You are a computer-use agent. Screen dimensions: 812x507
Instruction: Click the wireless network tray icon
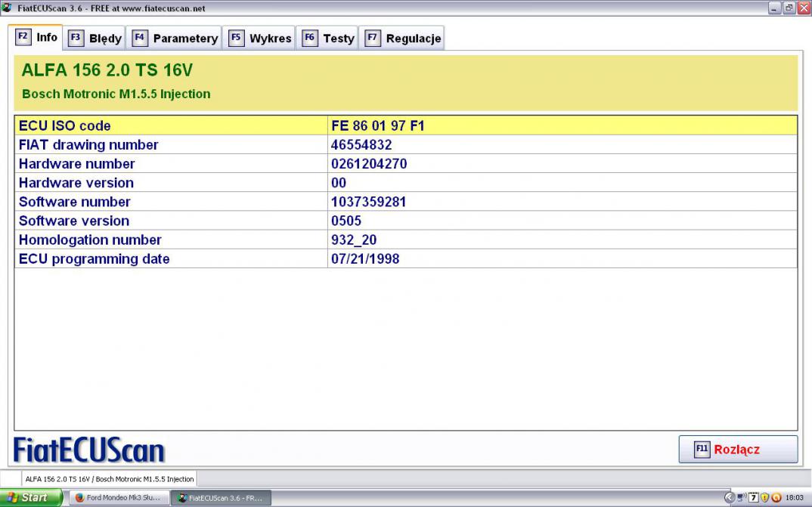(742, 498)
